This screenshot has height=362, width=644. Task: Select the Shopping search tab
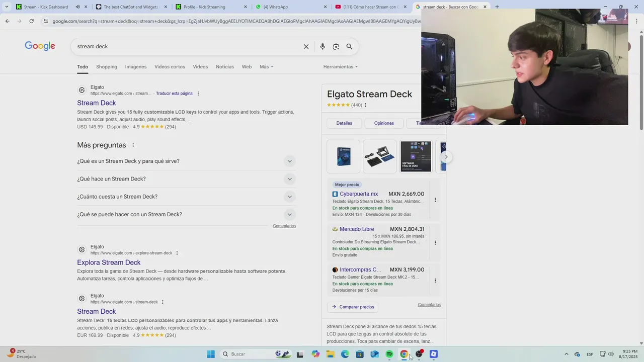107,66
